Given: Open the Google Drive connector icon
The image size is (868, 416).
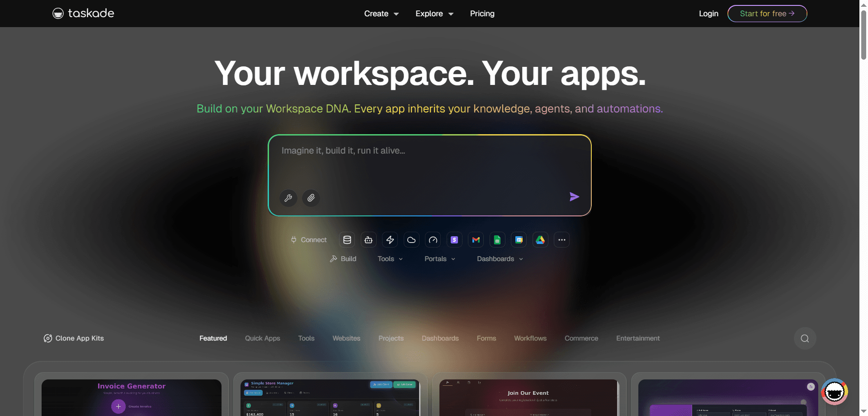Looking at the screenshot, I should click(x=540, y=239).
